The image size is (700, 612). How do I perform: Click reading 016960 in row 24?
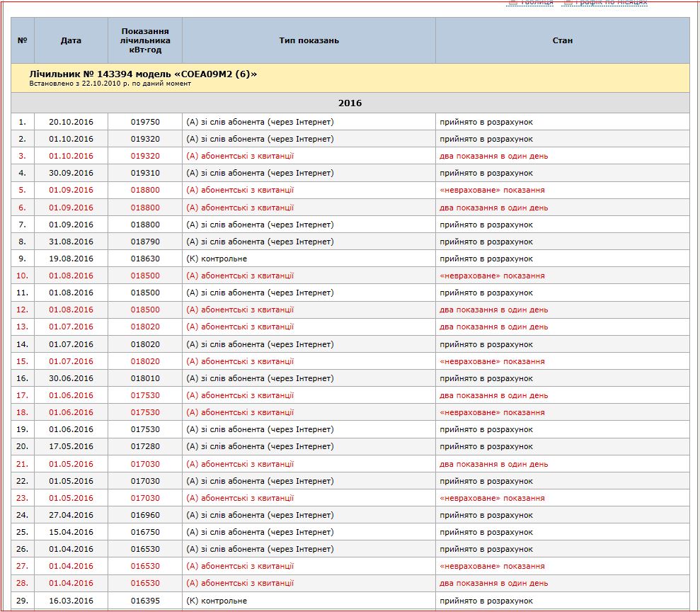145,515
